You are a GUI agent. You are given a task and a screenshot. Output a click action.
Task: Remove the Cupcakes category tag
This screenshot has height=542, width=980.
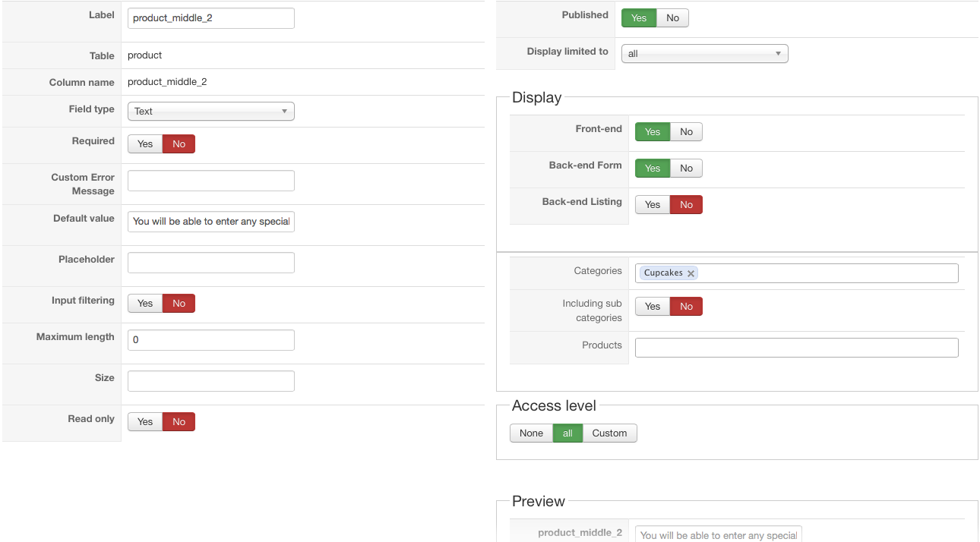(x=691, y=273)
